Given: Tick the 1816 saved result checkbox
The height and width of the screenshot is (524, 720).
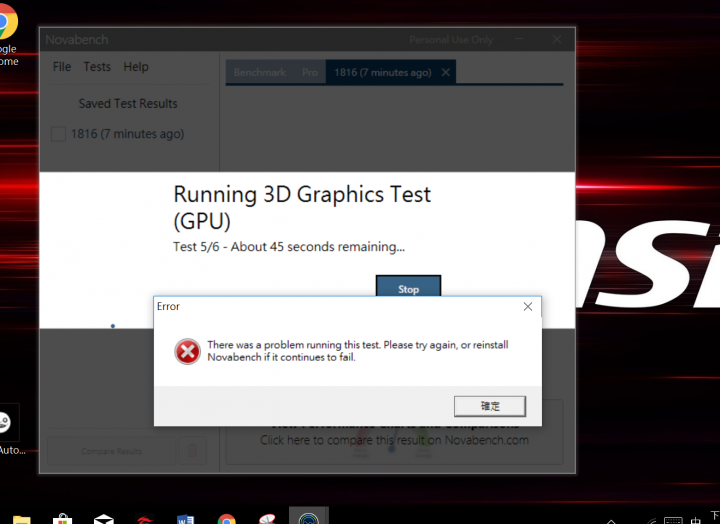Looking at the screenshot, I should click(x=58, y=134).
